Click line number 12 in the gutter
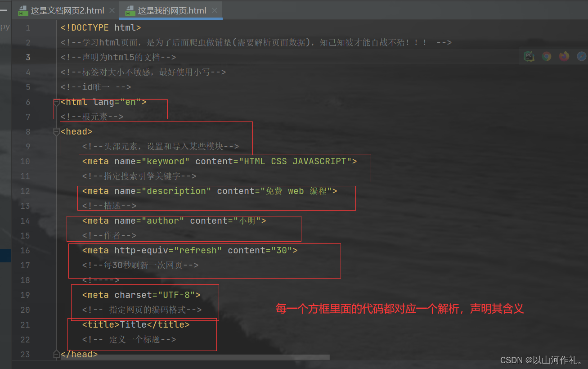 [x=25, y=191]
